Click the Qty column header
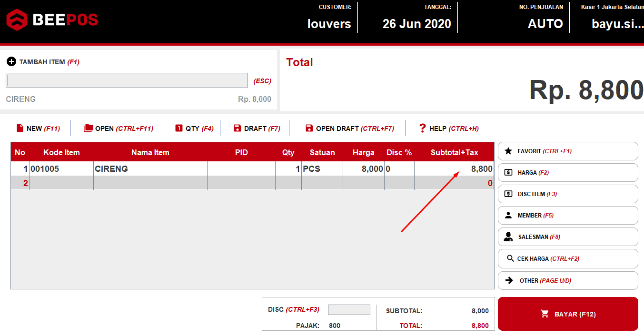 [288, 152]
